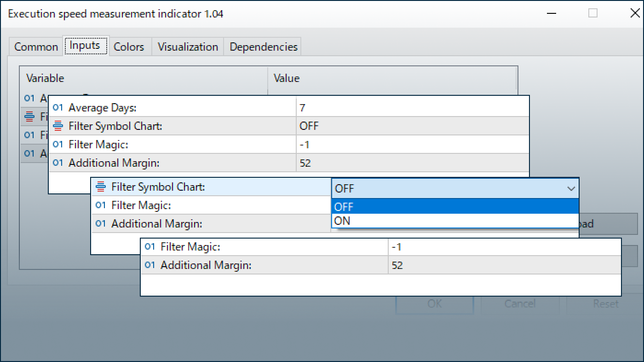Viewport: 644px width, 362px height.
Task: Click the 01 icon of Filter Magic in the dropdown panel
Action: [100, 205]
